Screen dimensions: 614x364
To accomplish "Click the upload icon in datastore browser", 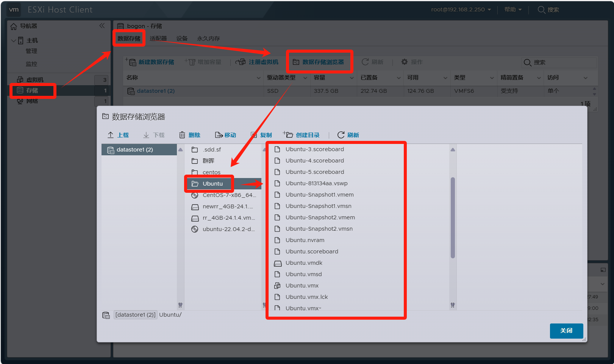I will tap(111, 135).
